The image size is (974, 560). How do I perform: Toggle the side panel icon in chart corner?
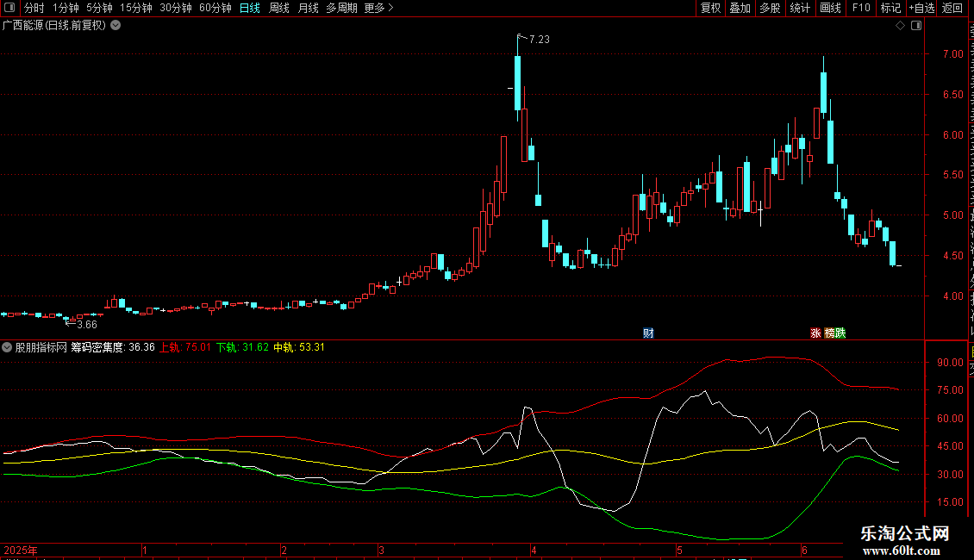click(916, 26)
